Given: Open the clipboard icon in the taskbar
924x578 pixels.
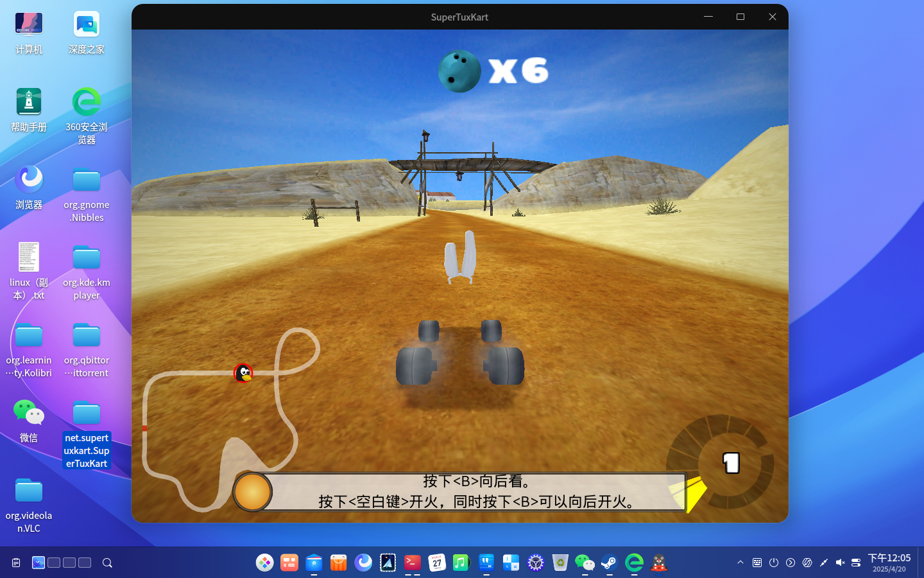Looking at the screenshot, I should pyautogui.click(x=16, y=563).
